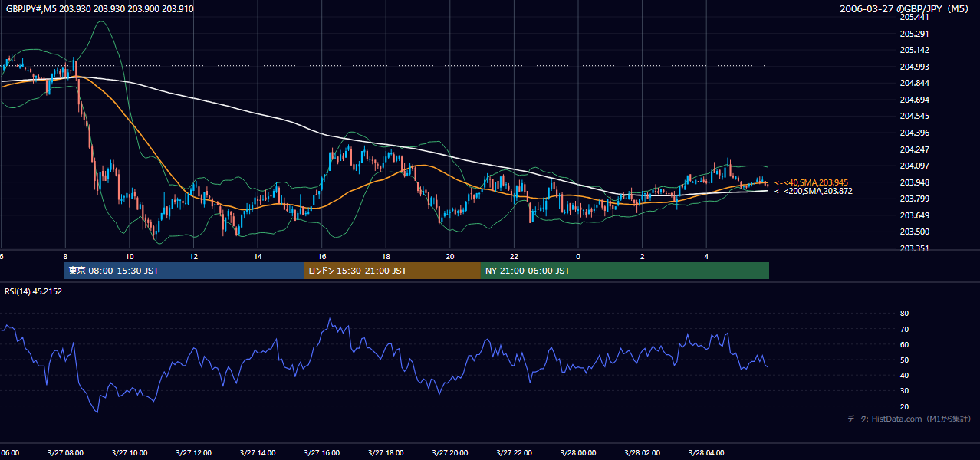Click price axis value 203.799
Image resolution: width=980 pixels, height=460 pixels.
(915, 199)
